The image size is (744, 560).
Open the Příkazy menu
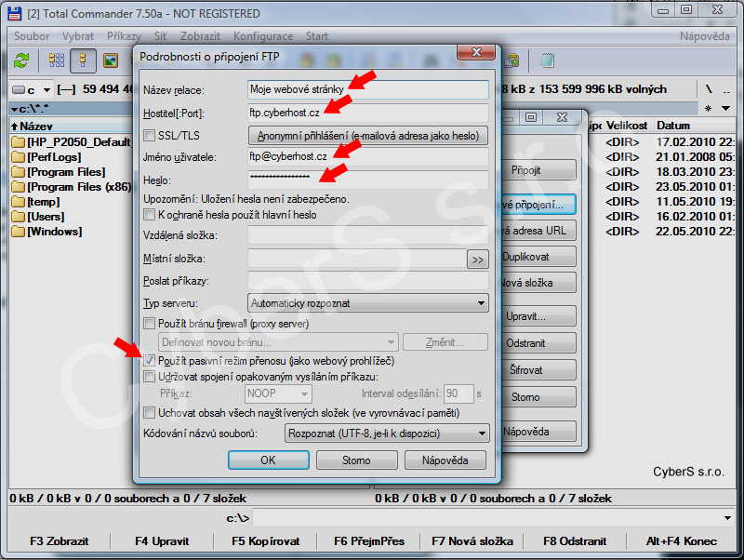pyautogui.click(x=124, y=36)
